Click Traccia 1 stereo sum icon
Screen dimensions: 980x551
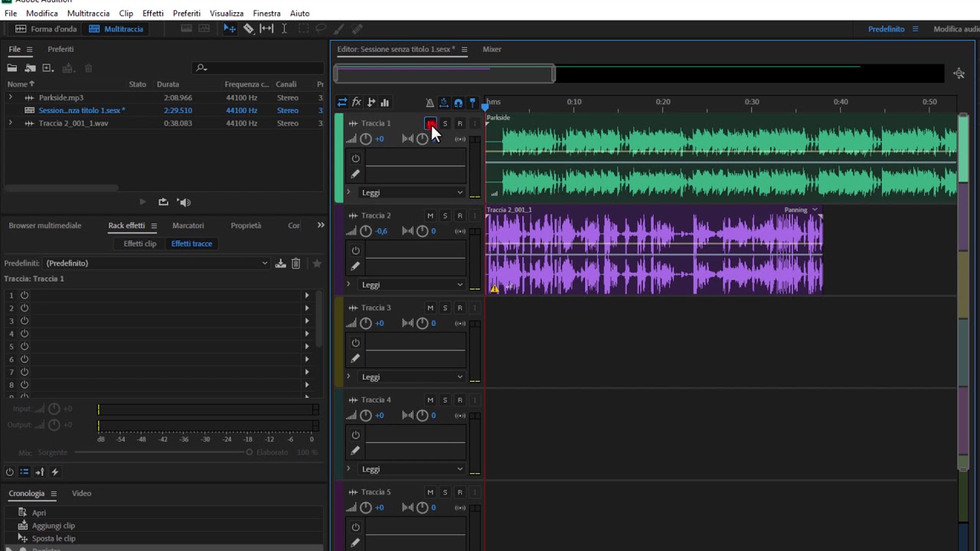pos(460,139)
